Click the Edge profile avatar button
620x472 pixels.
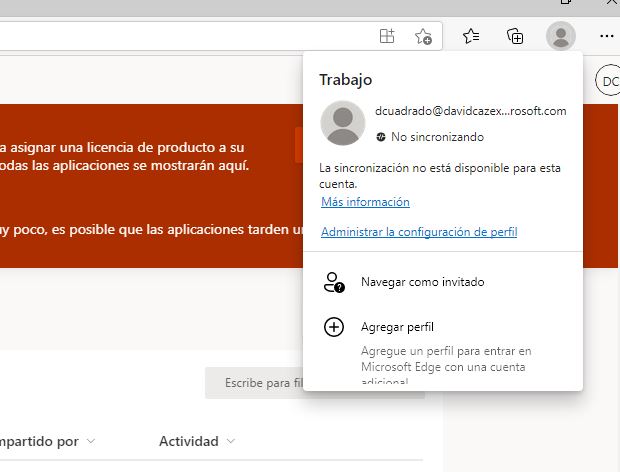[x=561, y=36]
